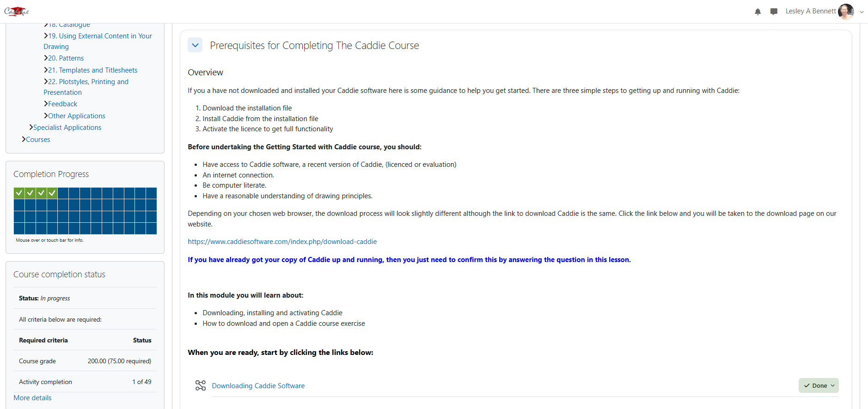Viewport: 868px width, 409px height.
Task: Open the messages speech bubble icon
Action: tap(774, 12)
